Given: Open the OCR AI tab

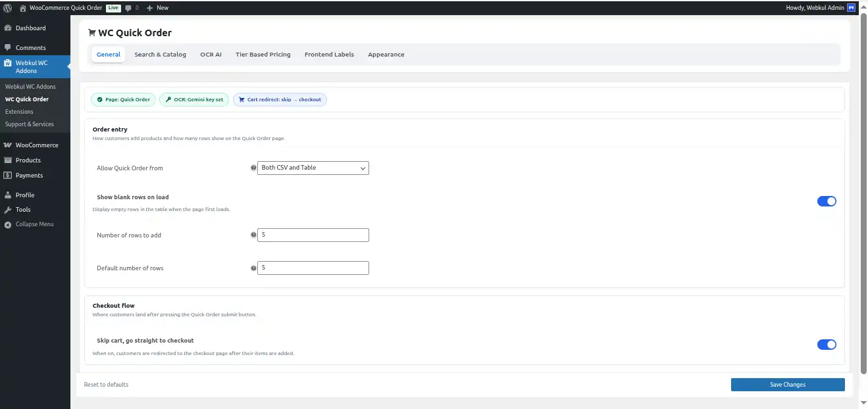Looking at the screenshot, I should pos(211,55).
